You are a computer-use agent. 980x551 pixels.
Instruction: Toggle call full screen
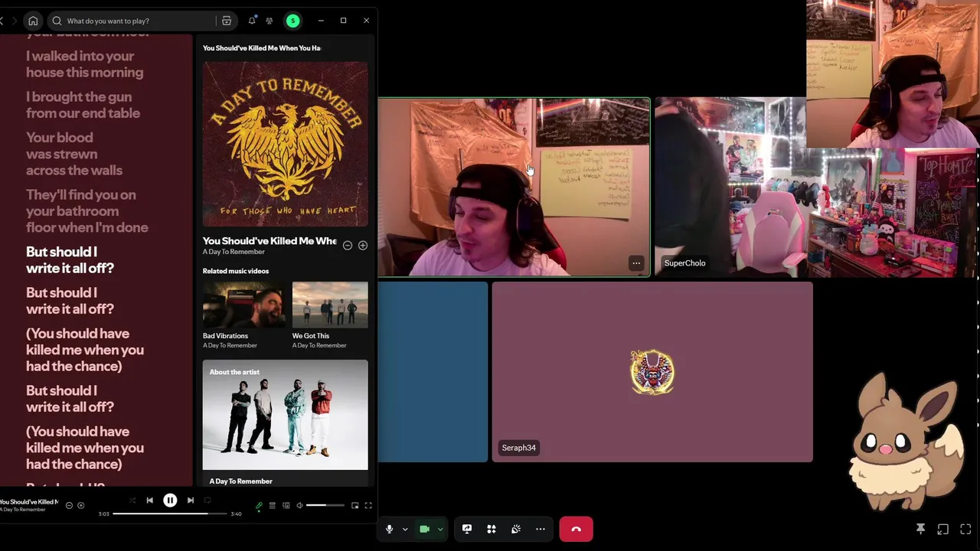965,529
